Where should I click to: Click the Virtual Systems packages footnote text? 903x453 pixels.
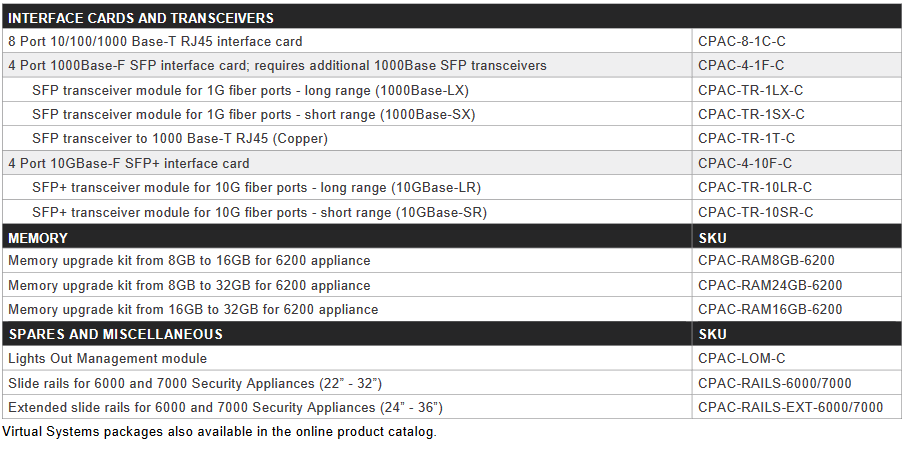tap(219, 432)
